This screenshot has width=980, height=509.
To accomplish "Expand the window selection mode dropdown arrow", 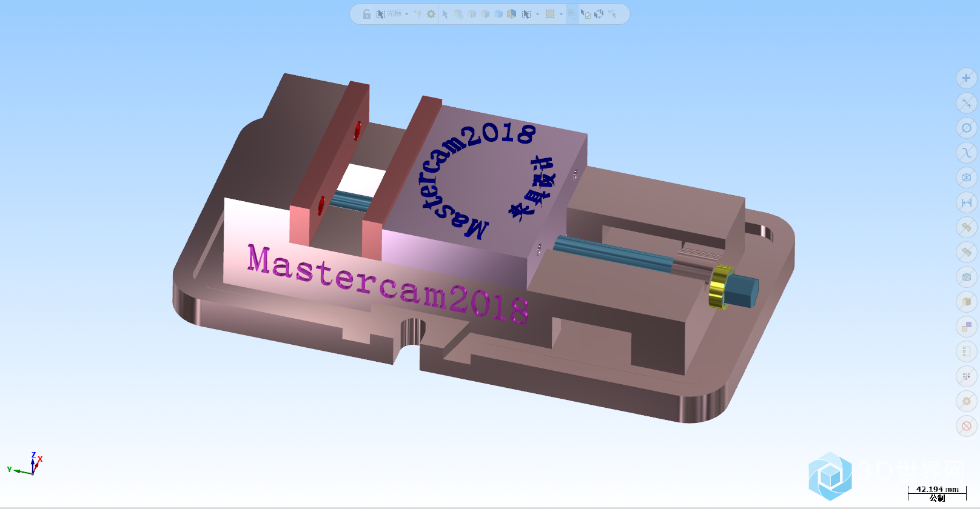I will 561,14.
